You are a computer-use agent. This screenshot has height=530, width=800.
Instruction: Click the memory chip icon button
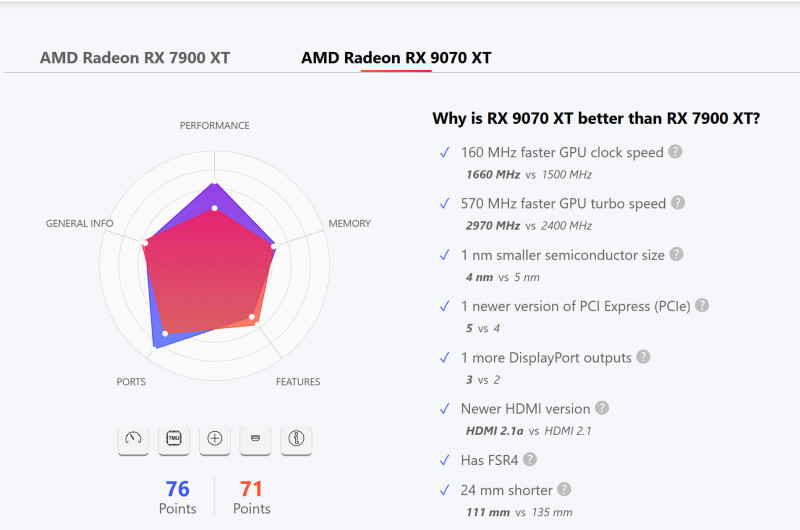click(x=174, y=439)
